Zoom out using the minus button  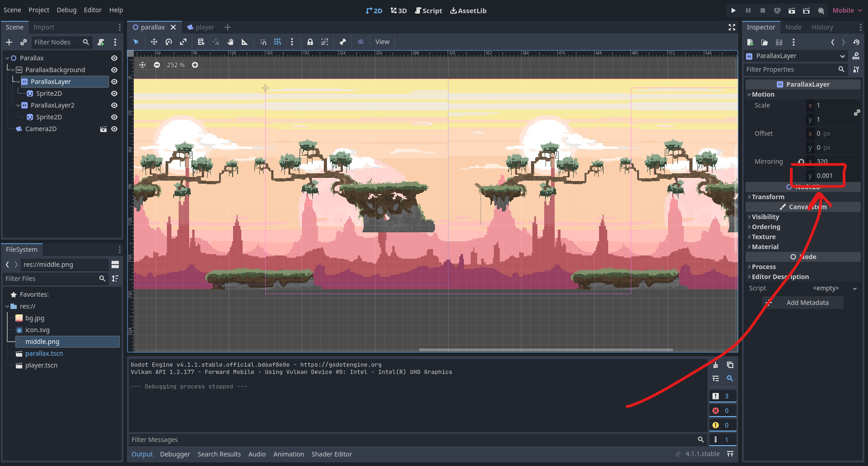pos(157,65)
